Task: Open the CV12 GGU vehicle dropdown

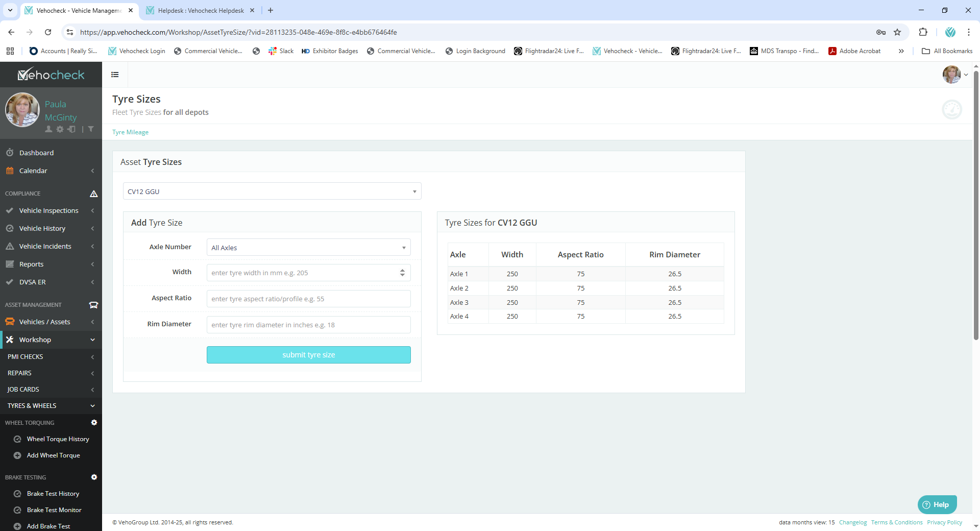Action: pyautogui.click(x=272, y=191)
